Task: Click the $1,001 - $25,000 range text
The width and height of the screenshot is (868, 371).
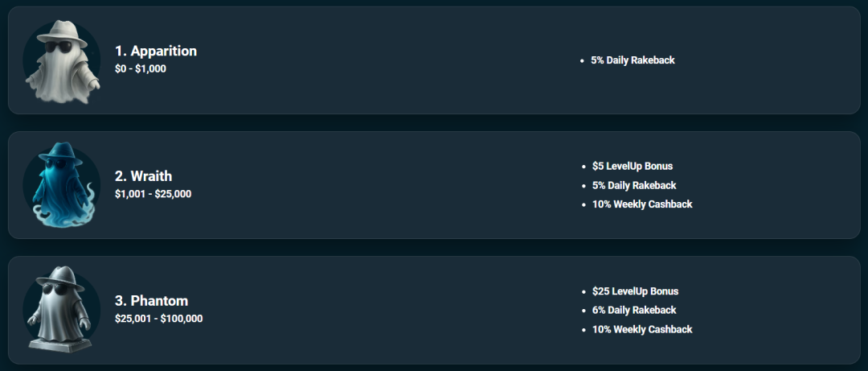Action: (153, 194)
